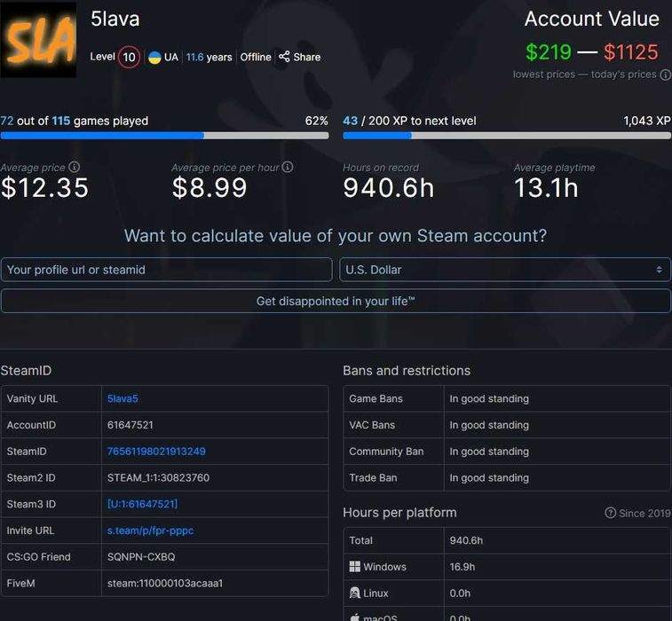Screen dimensions: 672x621
Task: Click the Hours per platform heading
Action: tap(399, 513)
